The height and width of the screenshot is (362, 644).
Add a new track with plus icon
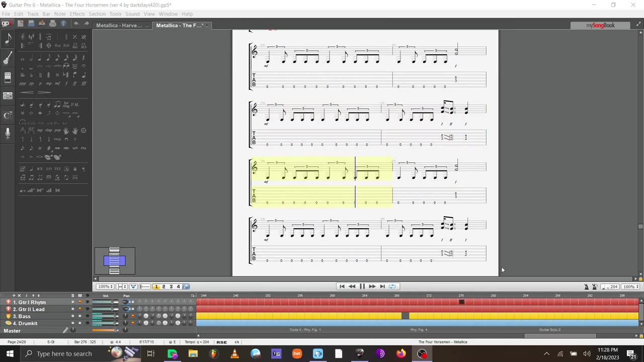pyautogui.click(x=14, y=295)
